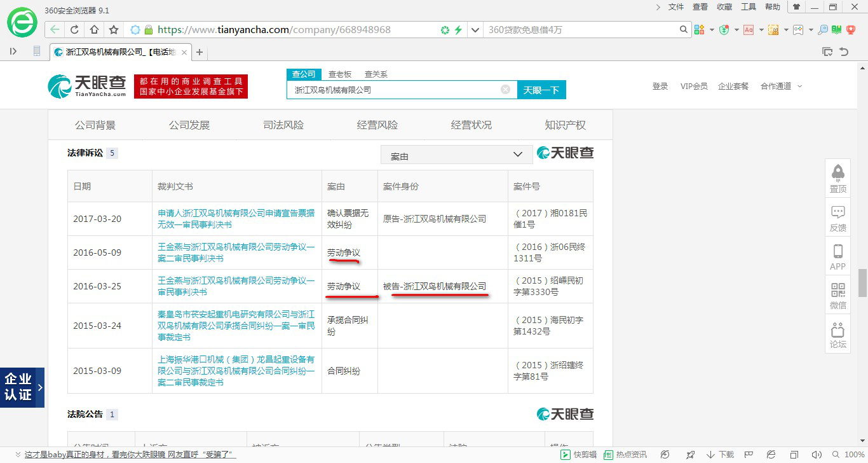Switch to 司法风险 tab
Viewport: 868px width, 463px height.
(283, 125)
